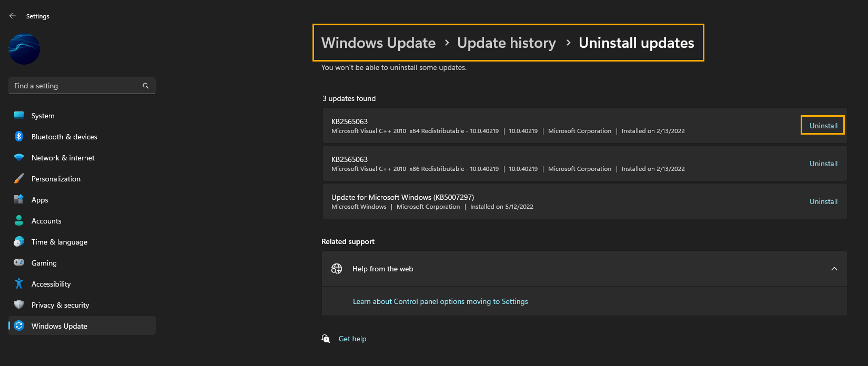Collapse the Help from the web section
Viewport: 868px width, 366px height.
click(834, 269)
